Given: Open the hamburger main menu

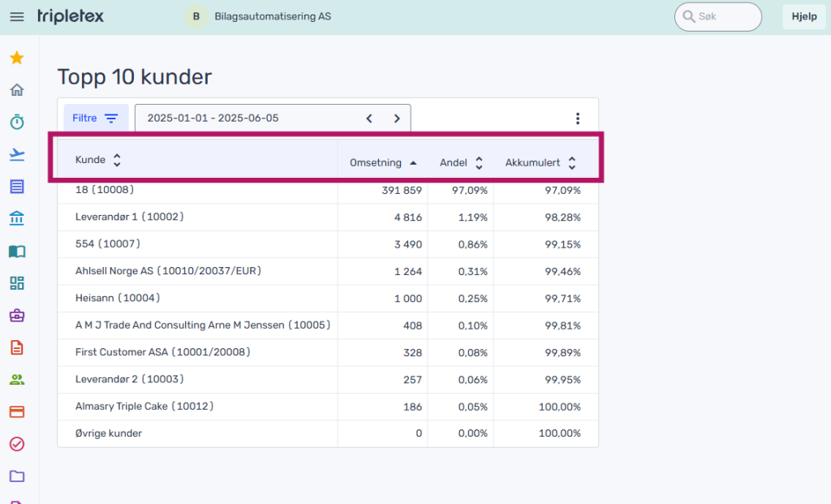Looking at the screenshot, I should pos(17,16).
